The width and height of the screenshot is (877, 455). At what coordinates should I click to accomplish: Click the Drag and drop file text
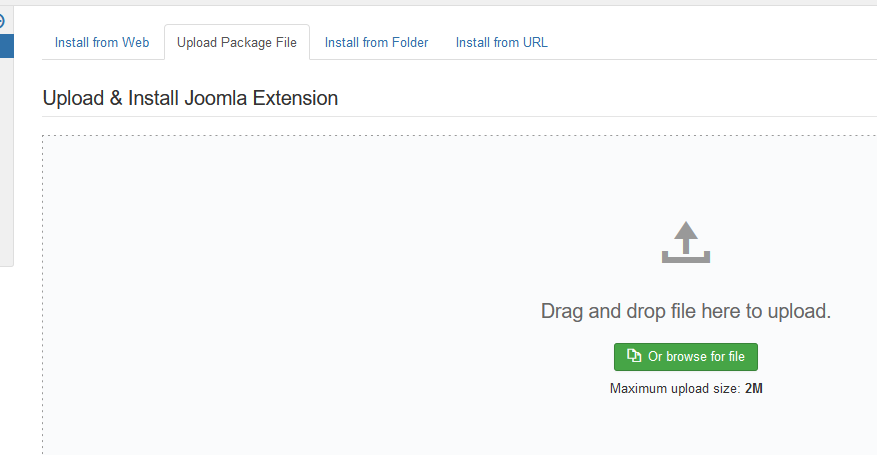point(685,311)
